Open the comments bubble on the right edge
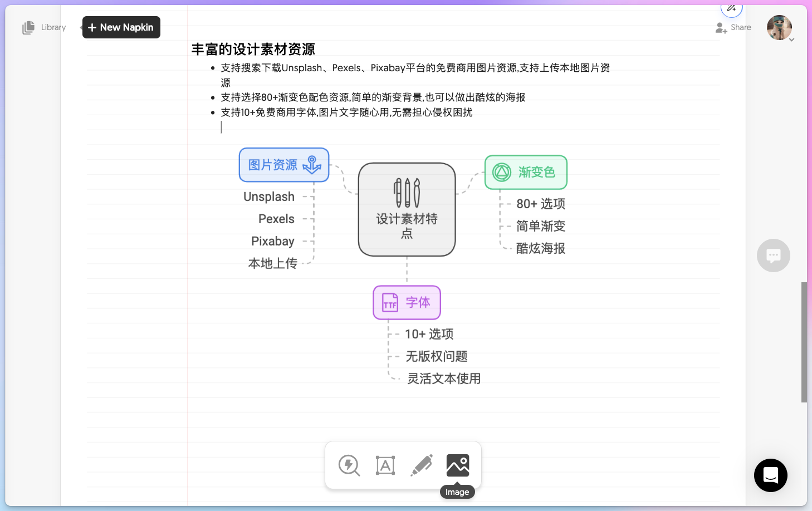The height and width of the screenshot is (511, 812). pos(774,255)
